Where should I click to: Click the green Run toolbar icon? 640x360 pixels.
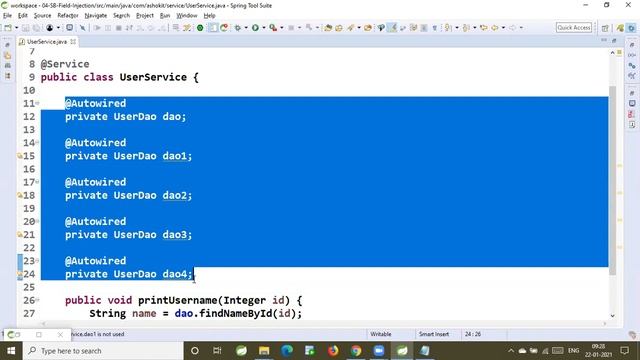point(255,28)
